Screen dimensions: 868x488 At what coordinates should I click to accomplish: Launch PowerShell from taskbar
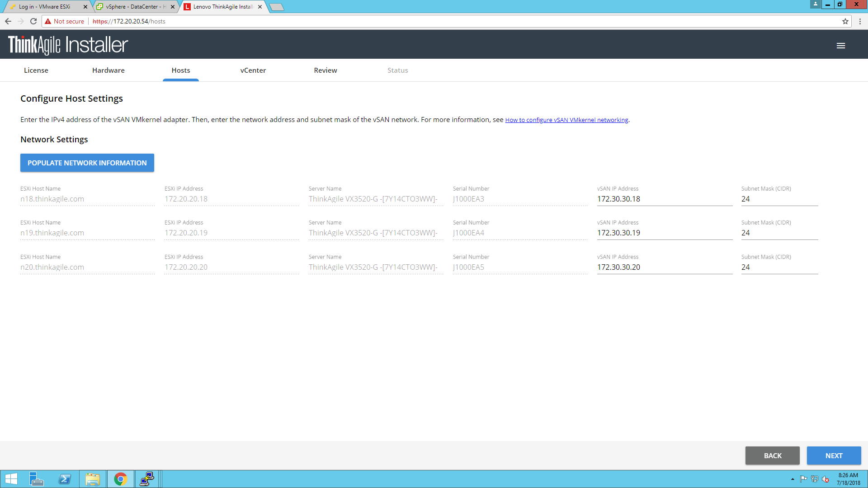click(x=65, y=479)
